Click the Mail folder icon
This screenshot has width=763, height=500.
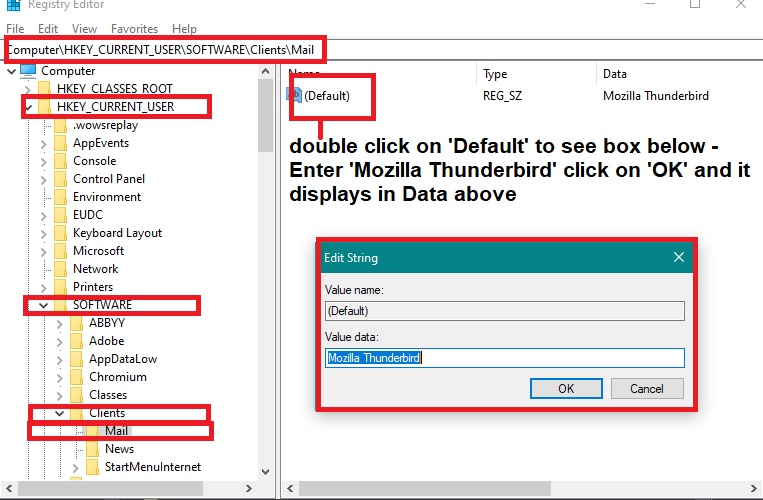pyautogui.click(x=92, y=431)
